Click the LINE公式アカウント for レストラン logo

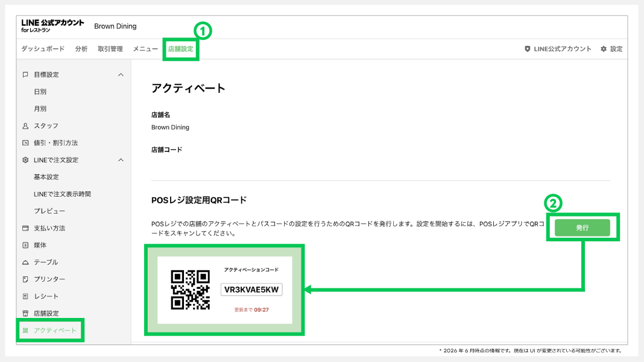tap(52, 26)
